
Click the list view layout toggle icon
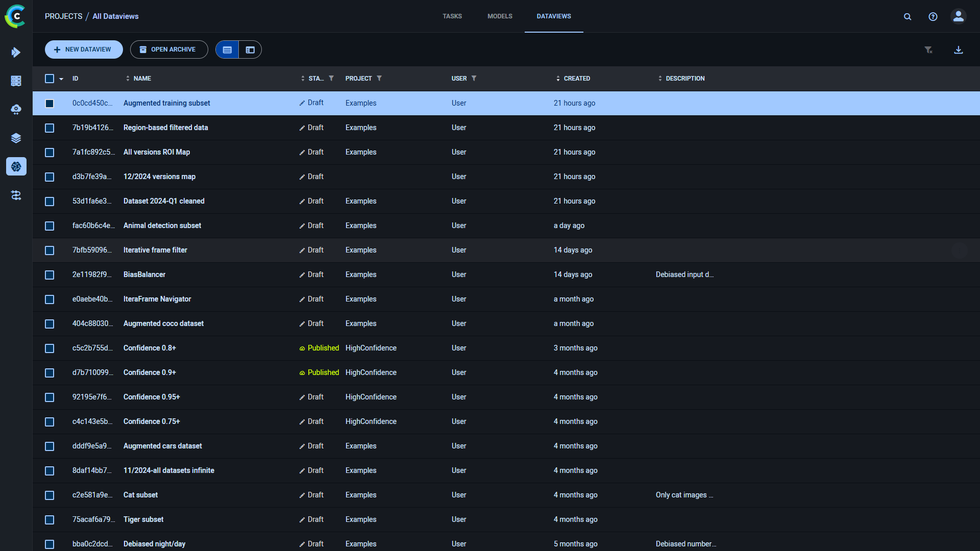pyautogui.click(x=228, y=50)
